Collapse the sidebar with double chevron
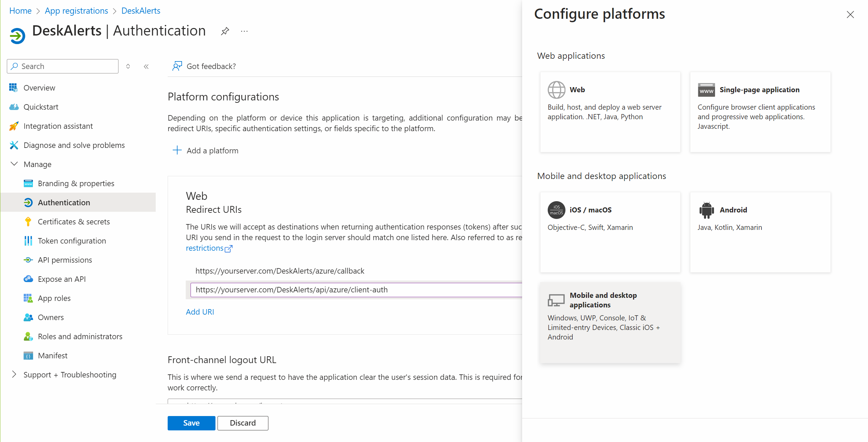The height and width of the screenshot is (442, 868). coord(146,67)
